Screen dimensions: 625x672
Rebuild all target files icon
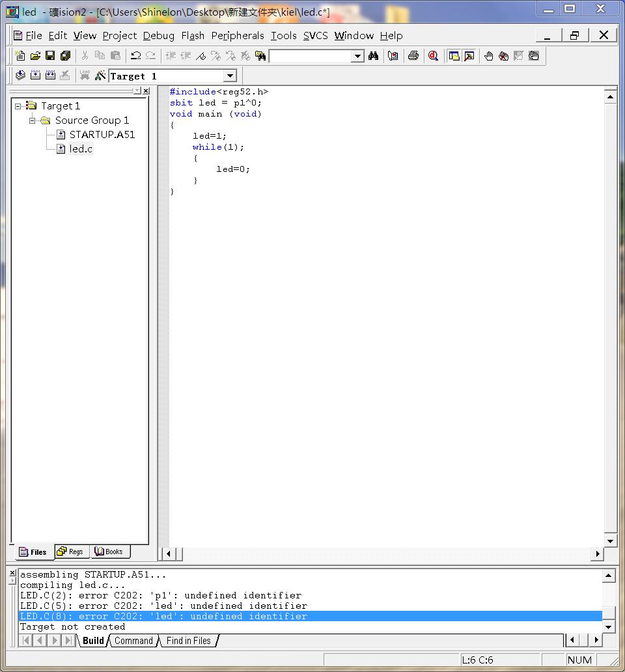50,76
